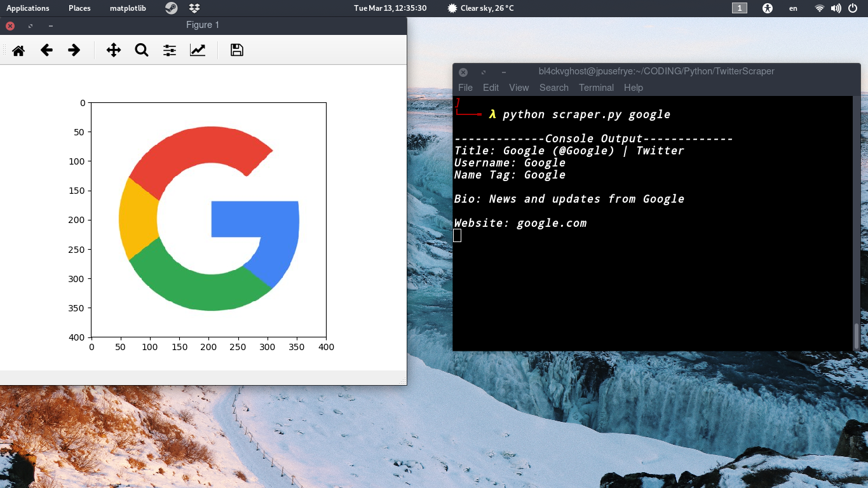This screenshot has width=868, height=488.
Task: Open the Applications menu
Action: tap(28, 8)
